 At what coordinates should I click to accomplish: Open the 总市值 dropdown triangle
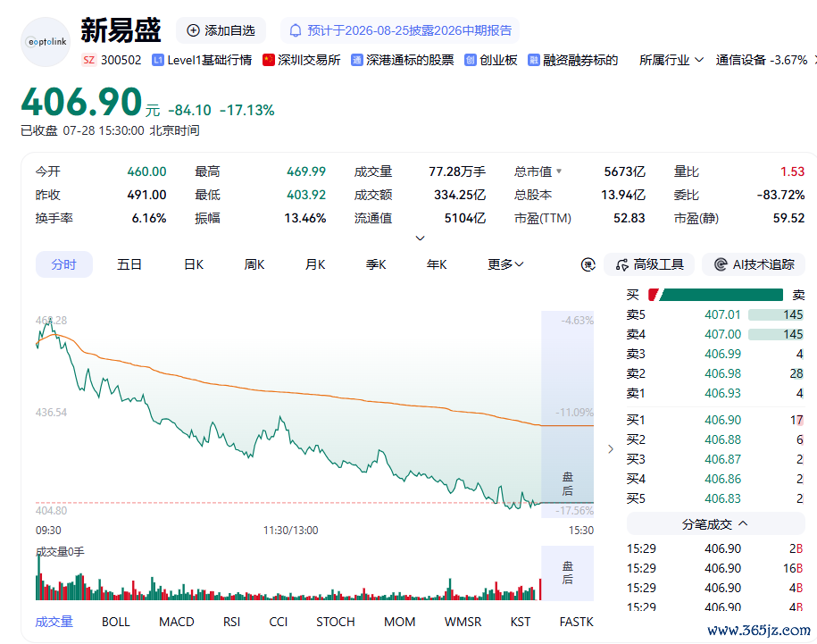coord(559,171)
